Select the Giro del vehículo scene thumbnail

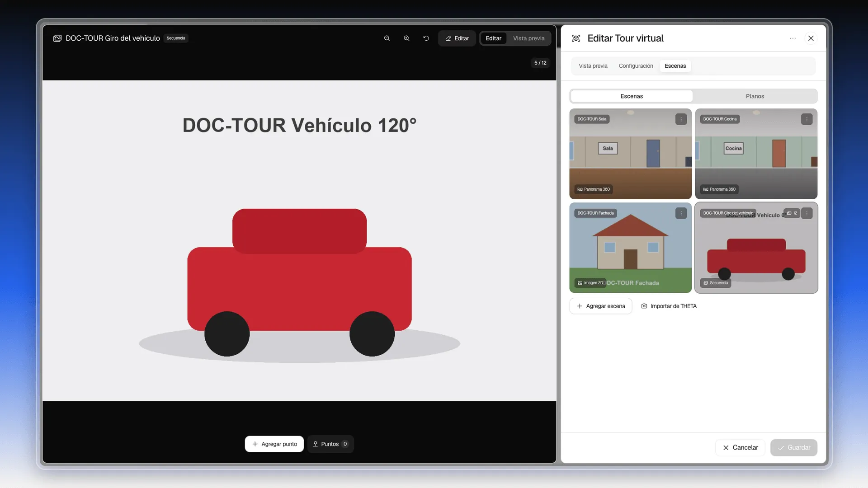point(756,248)
